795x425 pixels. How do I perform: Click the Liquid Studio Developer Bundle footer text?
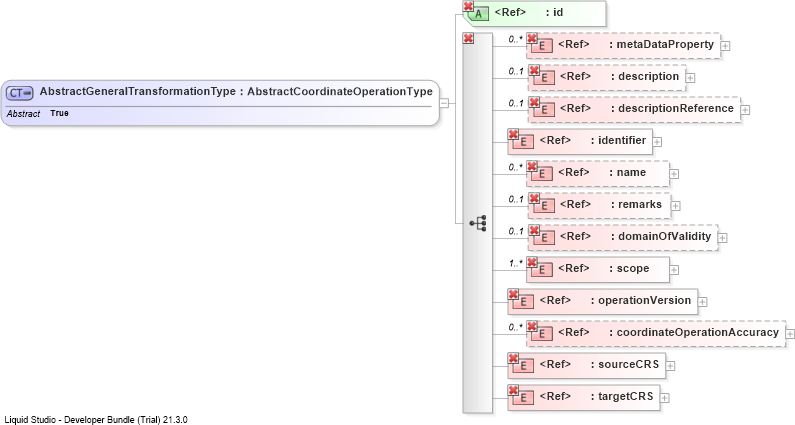point(96,420)
